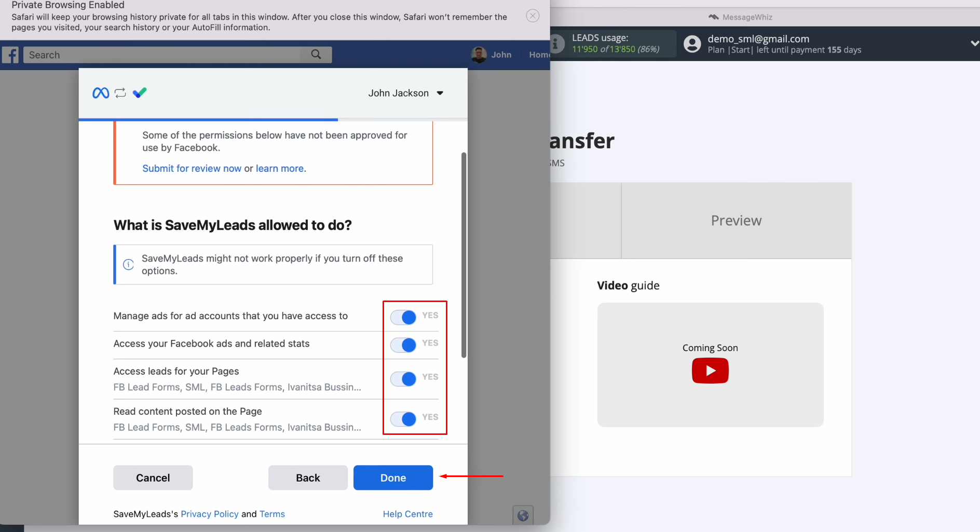Screen dimensions: 980x532
Task: Toggle Access leads for your Pages
Action: 403,379
